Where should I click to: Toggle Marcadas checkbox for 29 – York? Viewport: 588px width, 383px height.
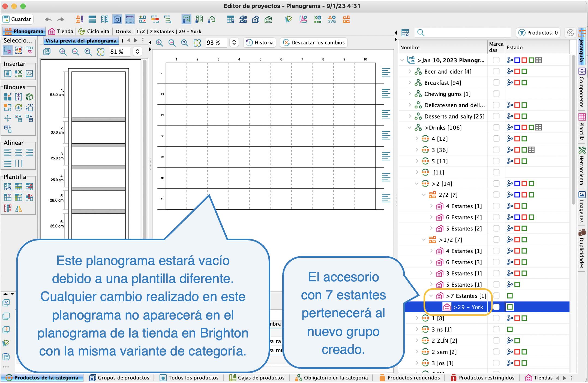click(496, 307)
